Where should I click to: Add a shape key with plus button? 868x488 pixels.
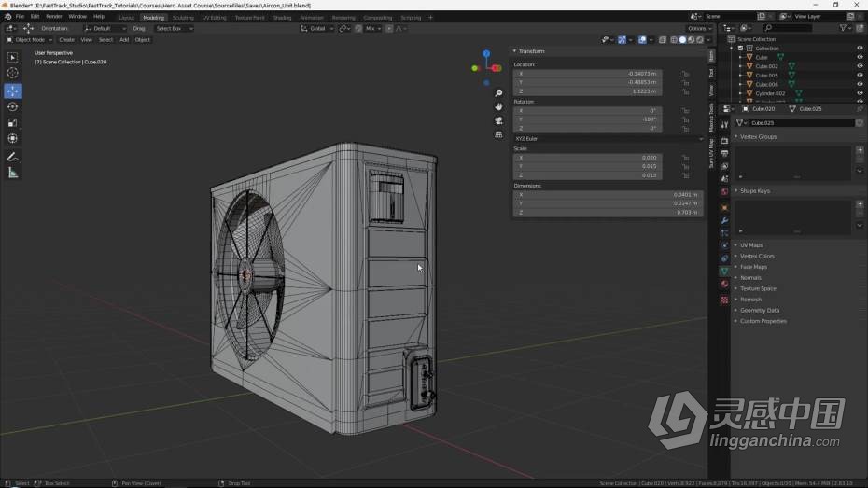tap(860, 204)
